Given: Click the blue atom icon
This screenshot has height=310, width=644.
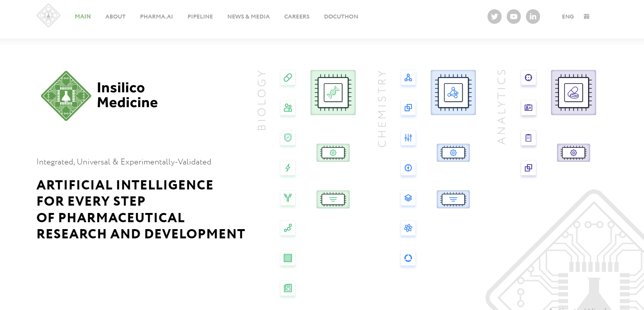Looking at the screenshot, I should click(x=408, y=228).
